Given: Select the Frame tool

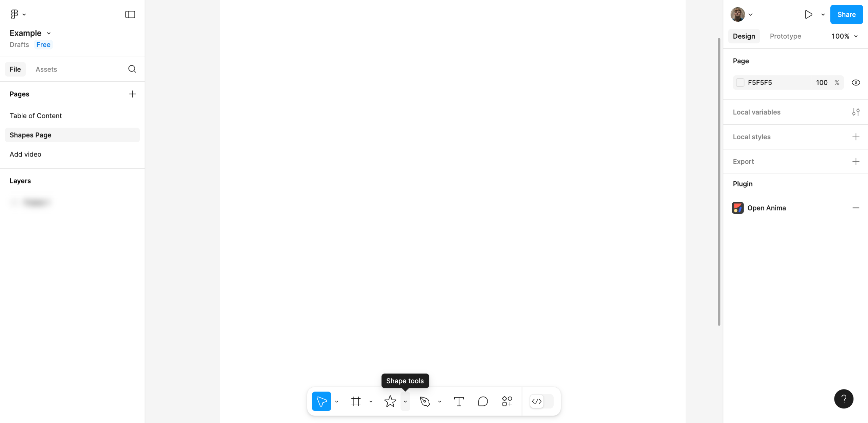Looking at the screenshot, I should coord(356,401).
